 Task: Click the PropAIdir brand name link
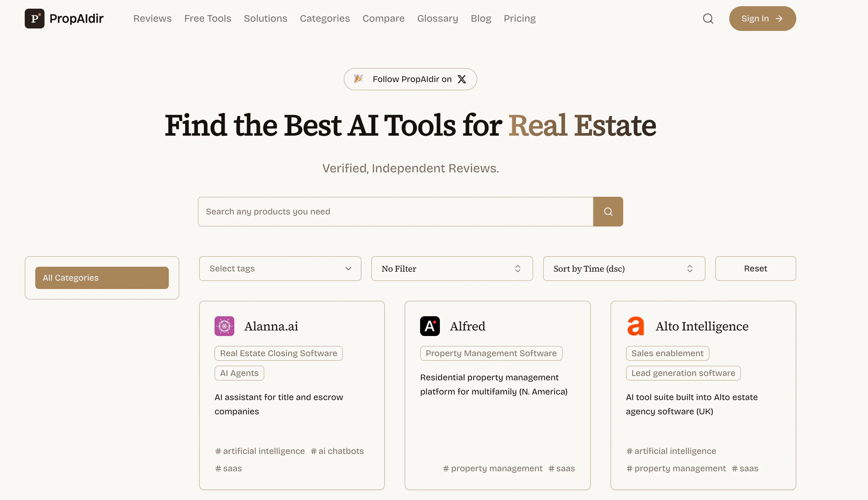tap(76, 19)
